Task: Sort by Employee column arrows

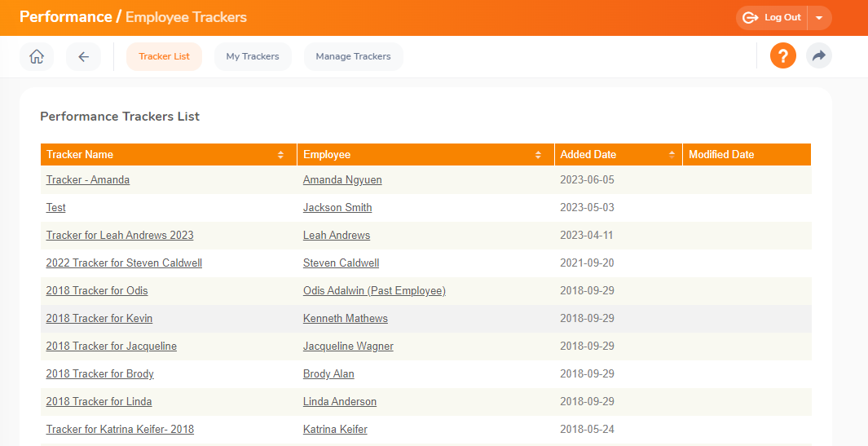Action: pos(538,155)
